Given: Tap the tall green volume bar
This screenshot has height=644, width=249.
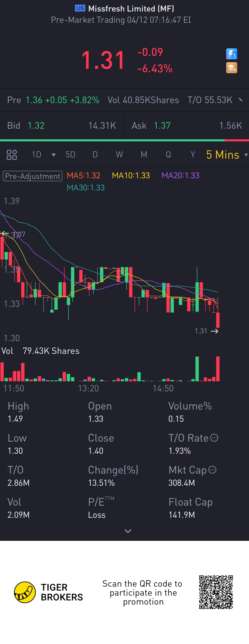Looking at the screenshot, I should click(197, 368).
